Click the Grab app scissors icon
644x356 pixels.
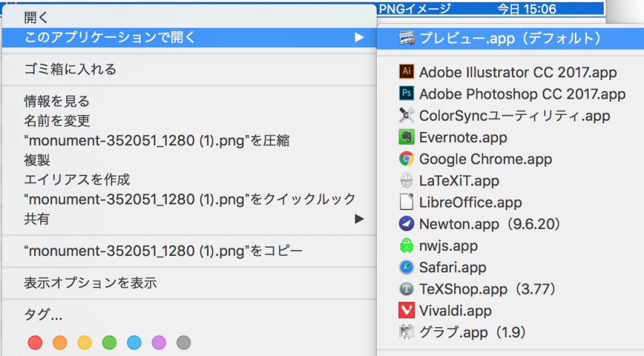tap(407, 331)
